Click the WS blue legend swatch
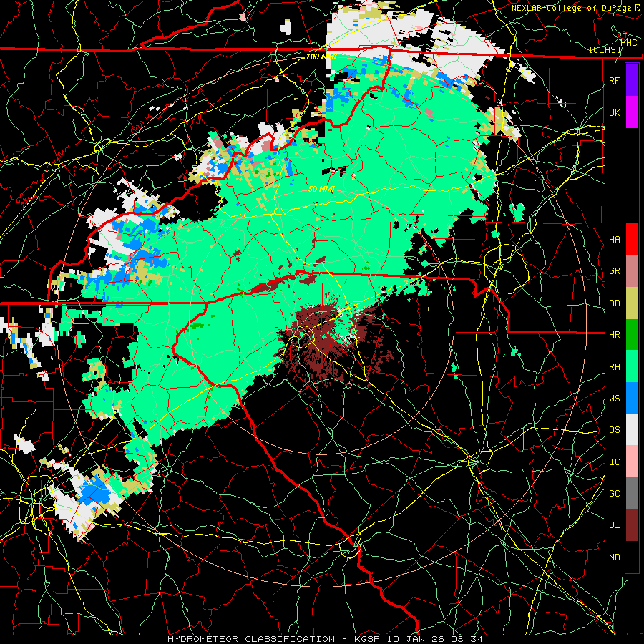 pos(632,398)
